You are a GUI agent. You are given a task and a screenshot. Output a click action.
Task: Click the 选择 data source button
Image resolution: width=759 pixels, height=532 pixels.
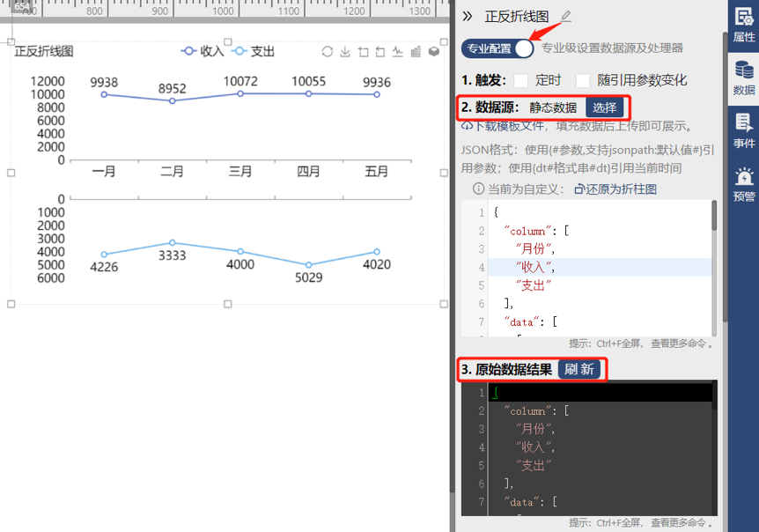point(604,107)
